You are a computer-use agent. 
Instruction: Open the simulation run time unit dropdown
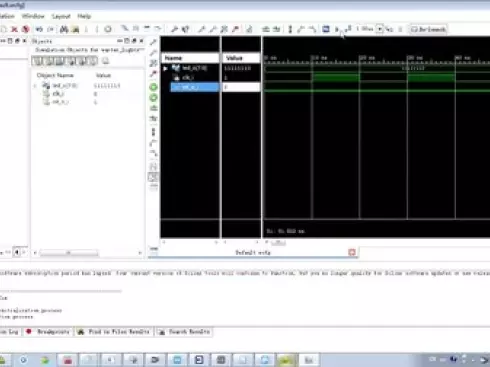380,29
